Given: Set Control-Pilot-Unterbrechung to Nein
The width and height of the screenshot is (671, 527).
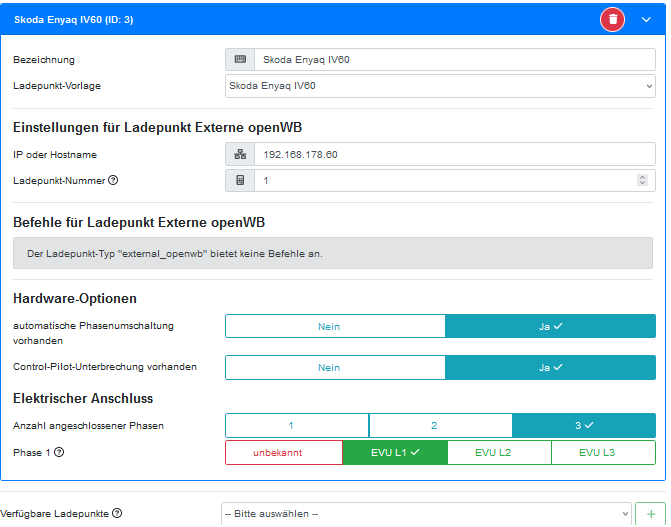Looking at the screenshot, I should (335, 367).
